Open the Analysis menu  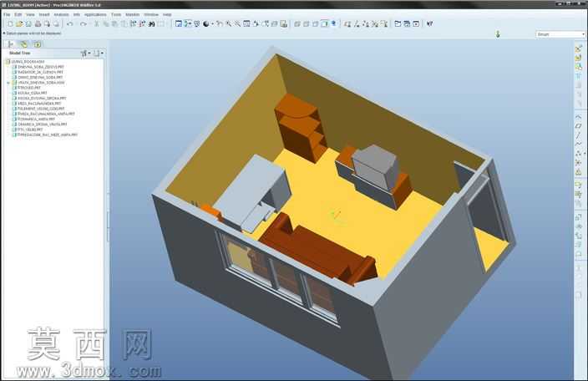pyautogui.click(x=61, y=14)
